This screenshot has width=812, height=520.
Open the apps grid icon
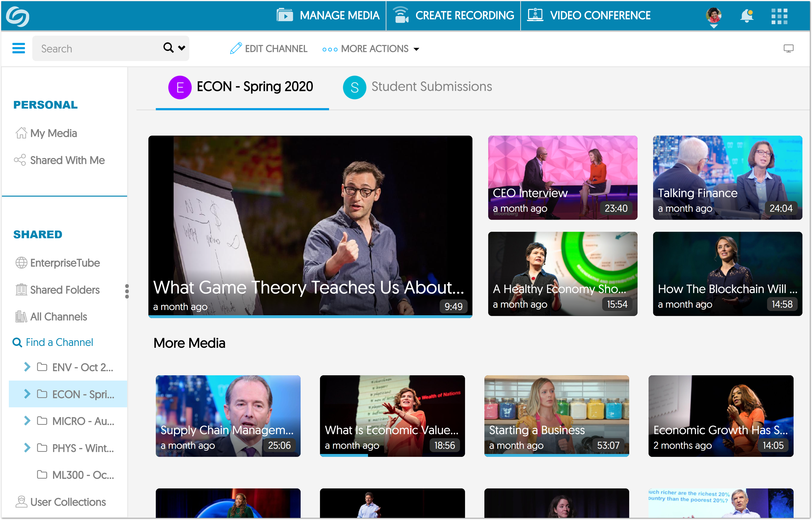click(779, 16)
